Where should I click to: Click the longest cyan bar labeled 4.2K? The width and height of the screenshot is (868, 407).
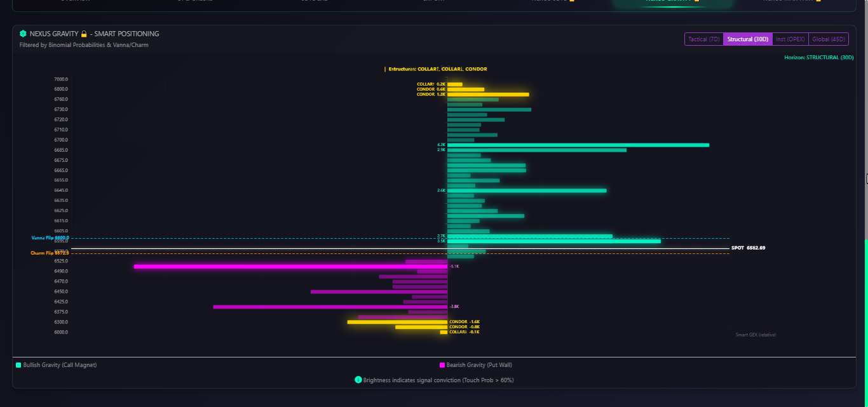(x=578, y=145)
